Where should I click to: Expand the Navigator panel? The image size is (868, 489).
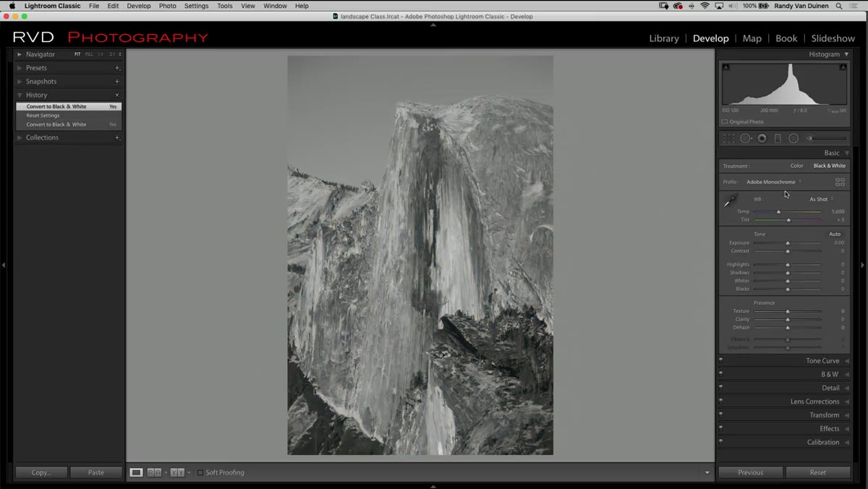pos(20,54)
